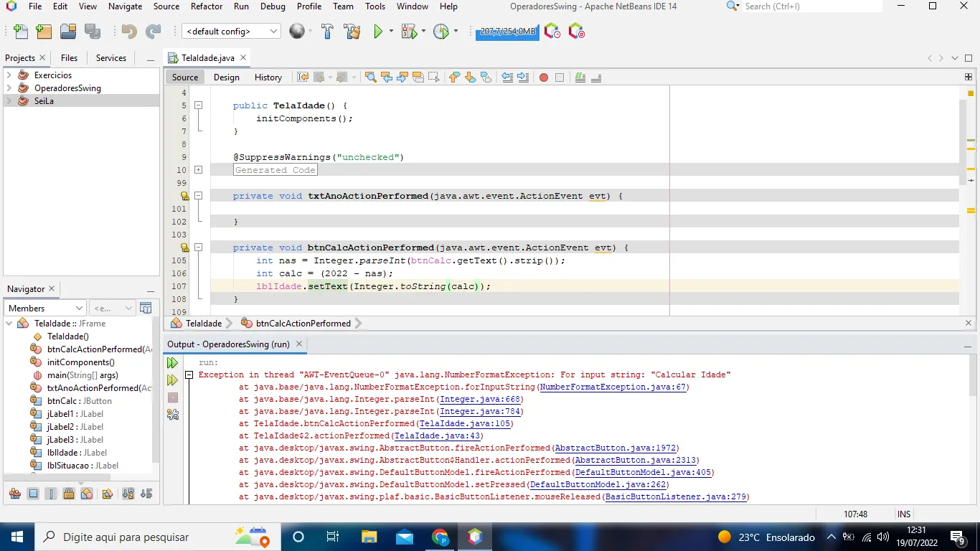Click the Clean and Build hammer-broom icon
This screenshot has height=551, width=980.
352,32
